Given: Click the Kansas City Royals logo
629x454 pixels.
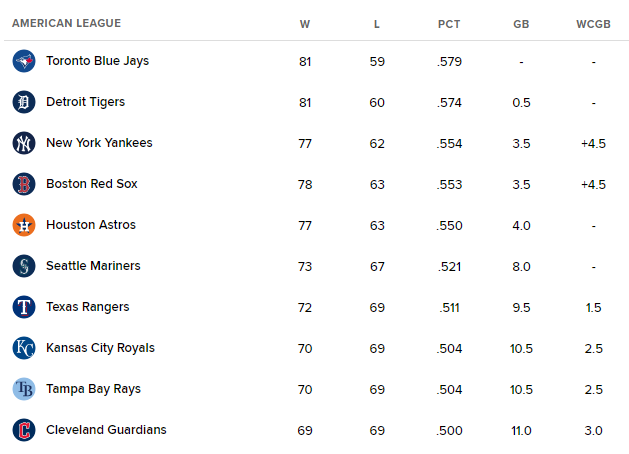Looking at the screenshot, I should [x=24, y=348].
